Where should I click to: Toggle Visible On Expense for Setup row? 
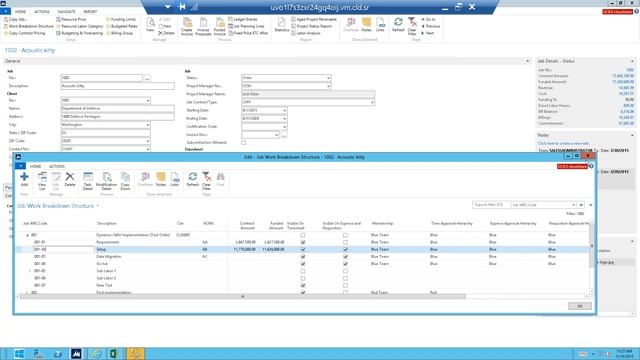point(345,249)
